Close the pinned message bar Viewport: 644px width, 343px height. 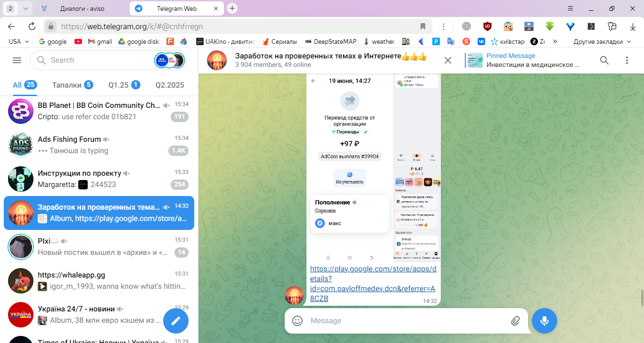coord(448,60)
